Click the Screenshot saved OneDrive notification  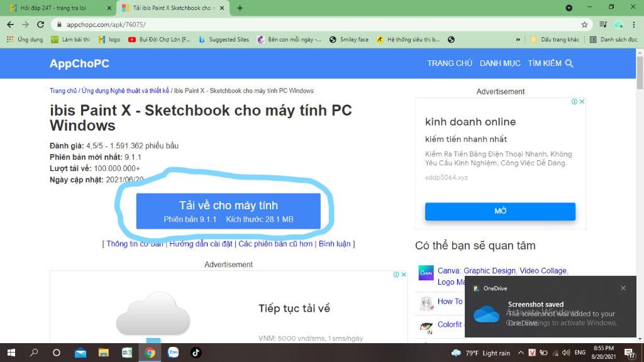click(550, 307)
